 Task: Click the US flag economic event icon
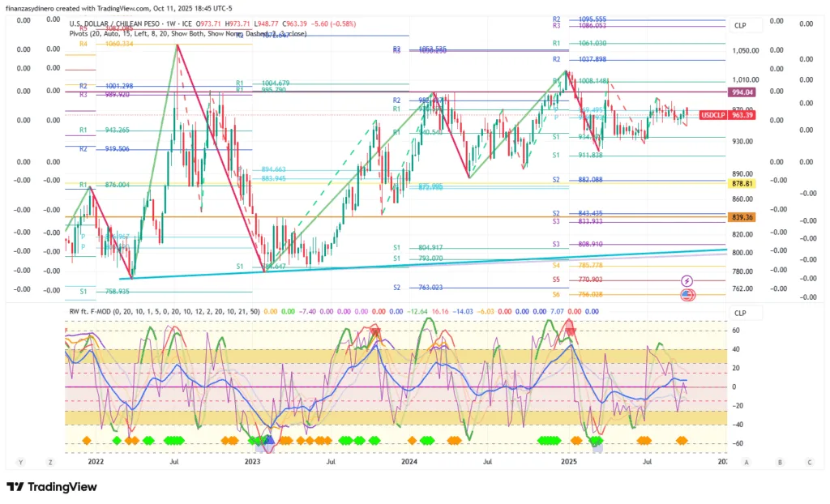687,294
